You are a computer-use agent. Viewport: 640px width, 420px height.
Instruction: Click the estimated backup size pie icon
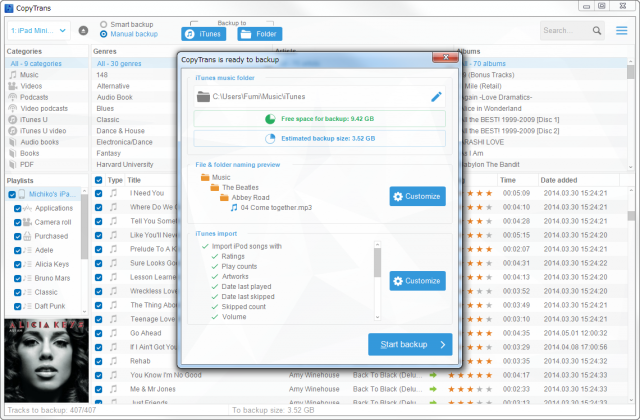tap(270, 138)
